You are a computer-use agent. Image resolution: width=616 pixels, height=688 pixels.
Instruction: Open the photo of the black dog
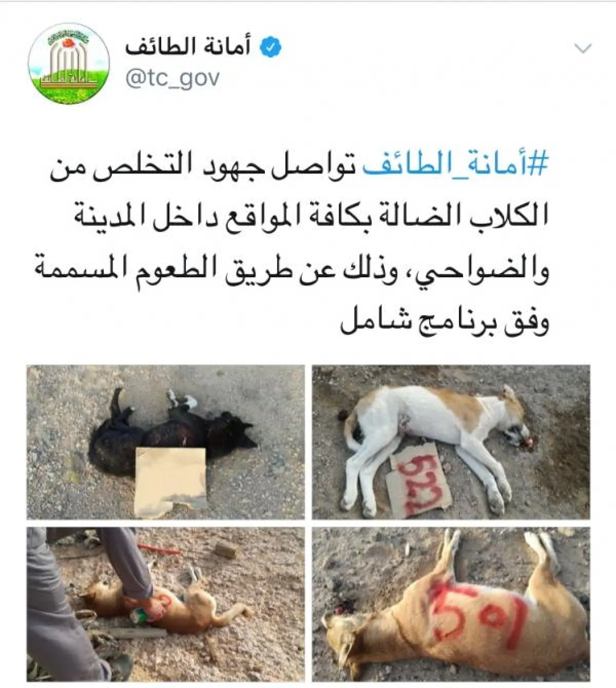click(165, 442)
